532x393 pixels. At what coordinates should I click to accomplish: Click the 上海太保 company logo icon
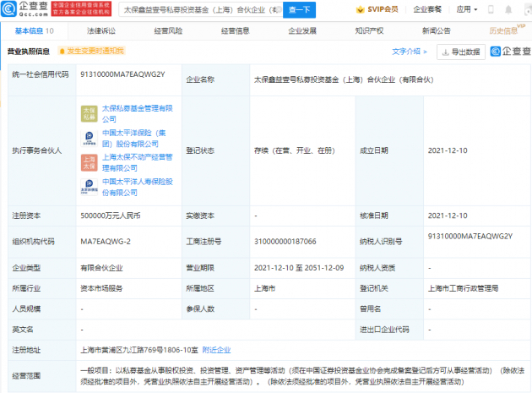[x=90, y=161]
